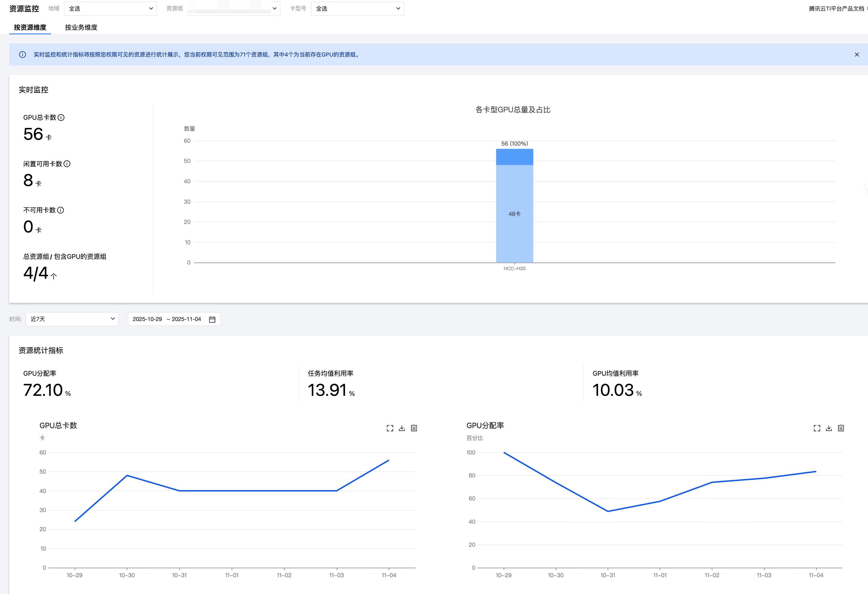Click info icon beside 闲置可用卡数
The width and height of the screenshot is (868, 594).
click(67, 164)
